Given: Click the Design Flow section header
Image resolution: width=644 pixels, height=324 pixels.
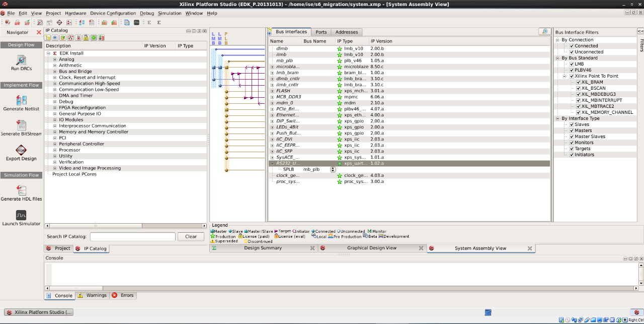Looking at the screenshot, I should click(x=21, y=45).
